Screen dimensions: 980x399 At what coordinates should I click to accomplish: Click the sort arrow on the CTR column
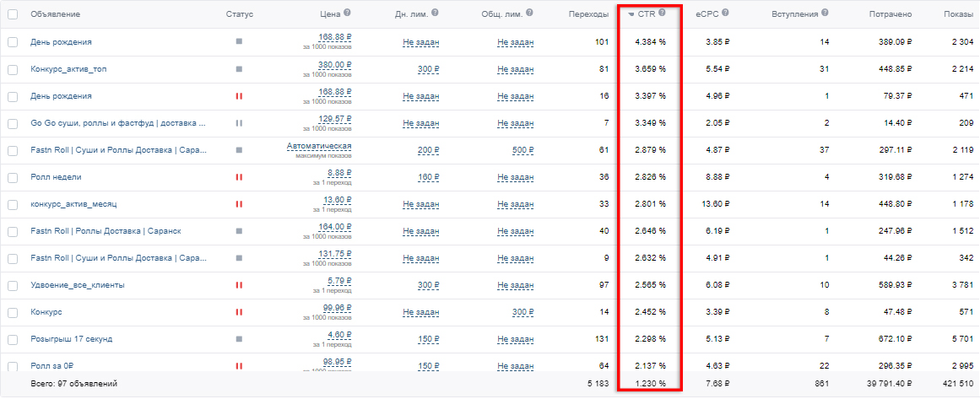(631, 14)
